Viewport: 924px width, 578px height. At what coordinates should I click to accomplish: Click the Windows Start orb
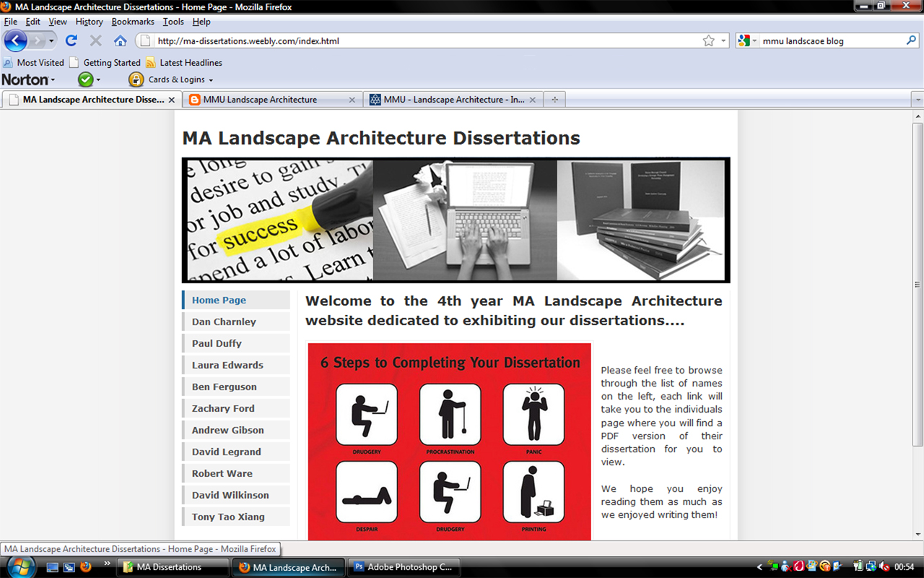click(19, 567)
